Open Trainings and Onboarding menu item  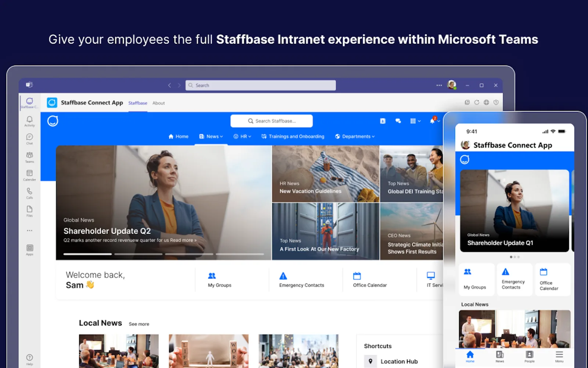coord(293,136)
